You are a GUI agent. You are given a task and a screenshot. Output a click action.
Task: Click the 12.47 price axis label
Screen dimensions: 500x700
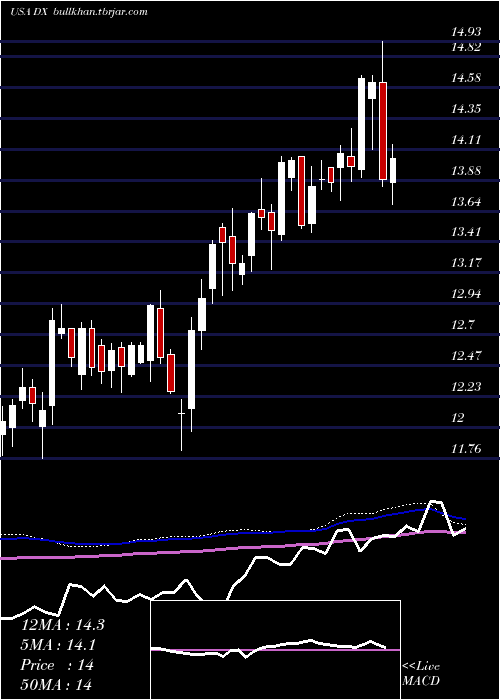466,356
